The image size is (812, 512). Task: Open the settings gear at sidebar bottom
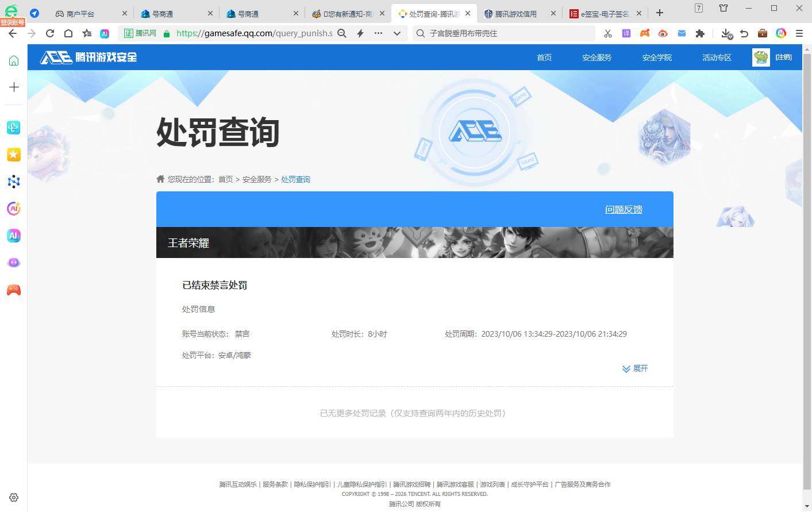point(13,497)
